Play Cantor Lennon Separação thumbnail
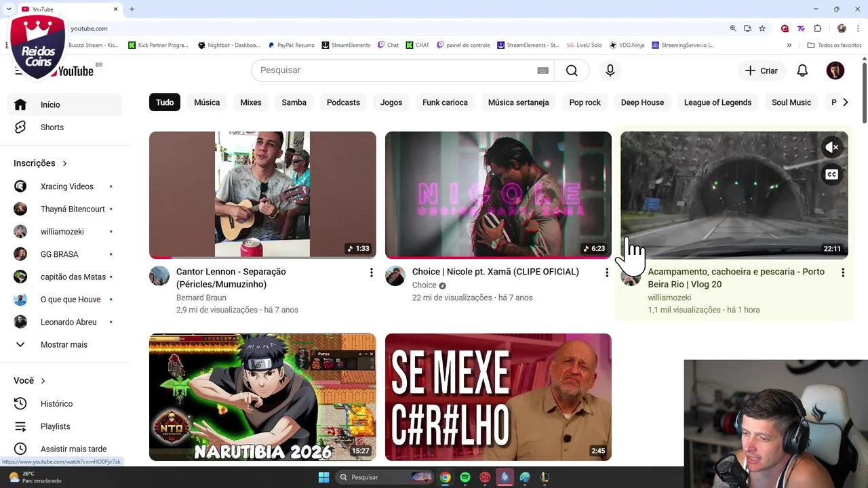 262,195
